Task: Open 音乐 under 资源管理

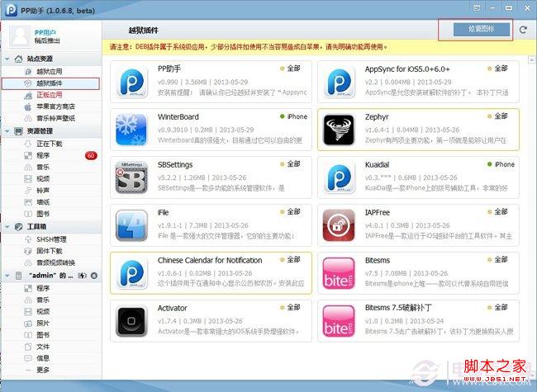Action: click(x=43, y=168)
